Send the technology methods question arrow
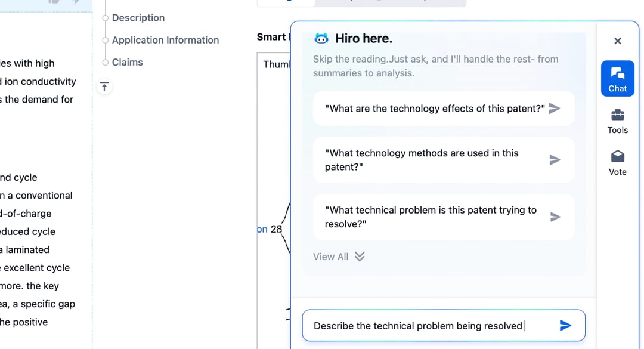Image resolution: width=644 pixels, height=349 pixels. click(555, 160)
